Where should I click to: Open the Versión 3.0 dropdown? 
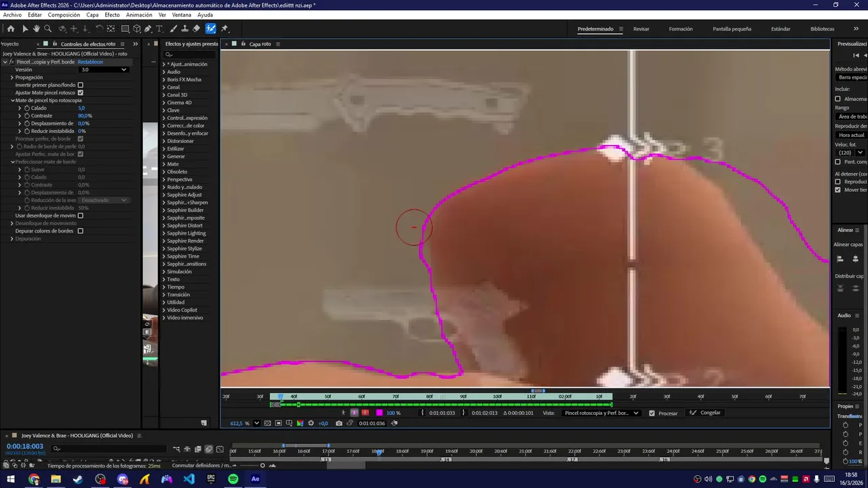pyautogui.click(x=104, y=69)
